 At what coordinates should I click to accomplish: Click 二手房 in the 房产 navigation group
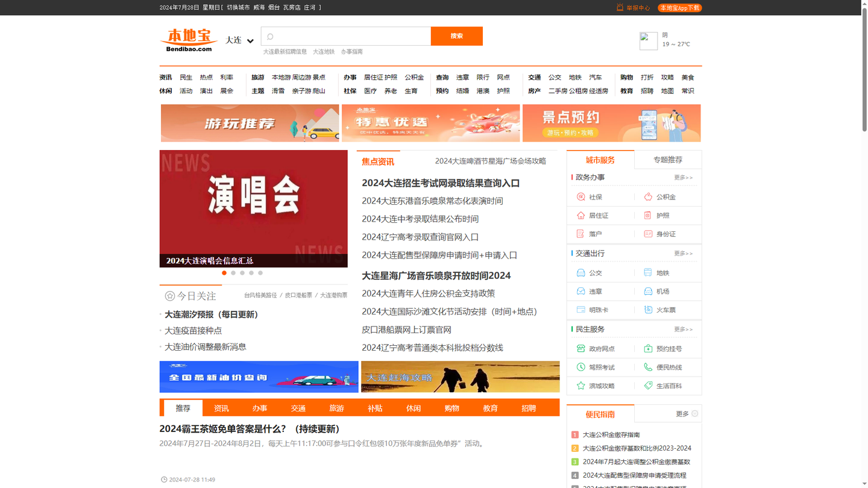(x=558, y=91)
